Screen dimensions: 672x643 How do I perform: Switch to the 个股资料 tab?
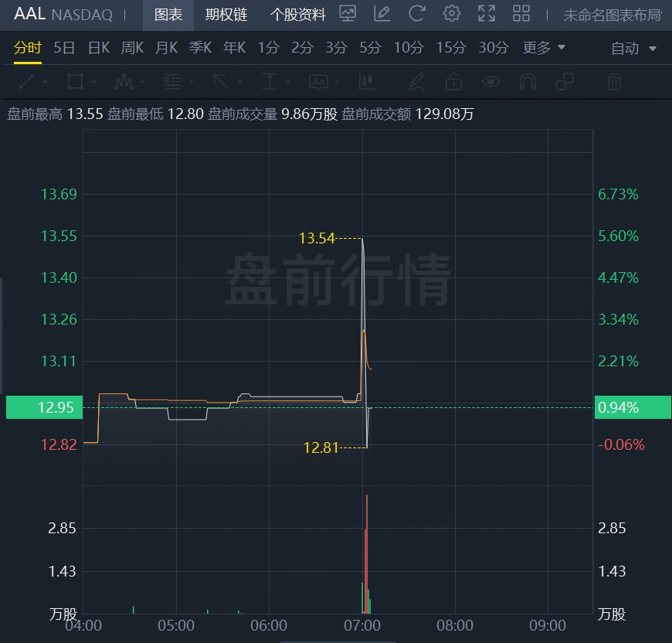coord(297,15)
